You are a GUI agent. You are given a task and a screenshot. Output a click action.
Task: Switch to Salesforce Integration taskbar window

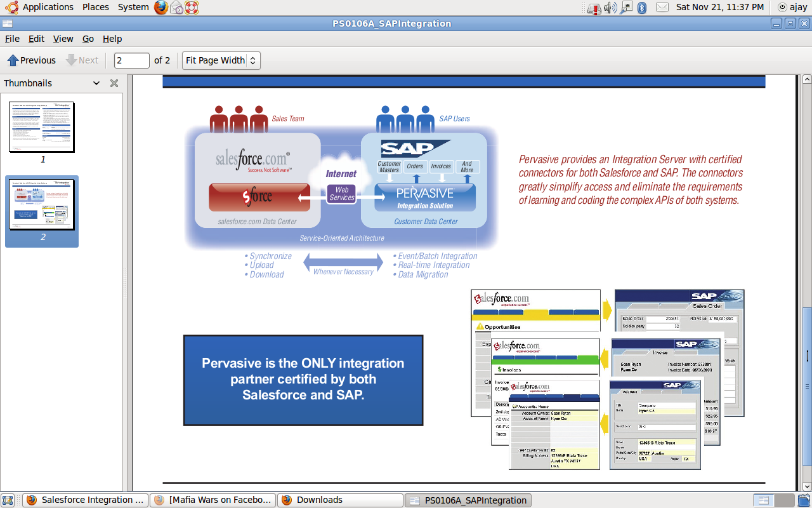(x=86, y=500)
